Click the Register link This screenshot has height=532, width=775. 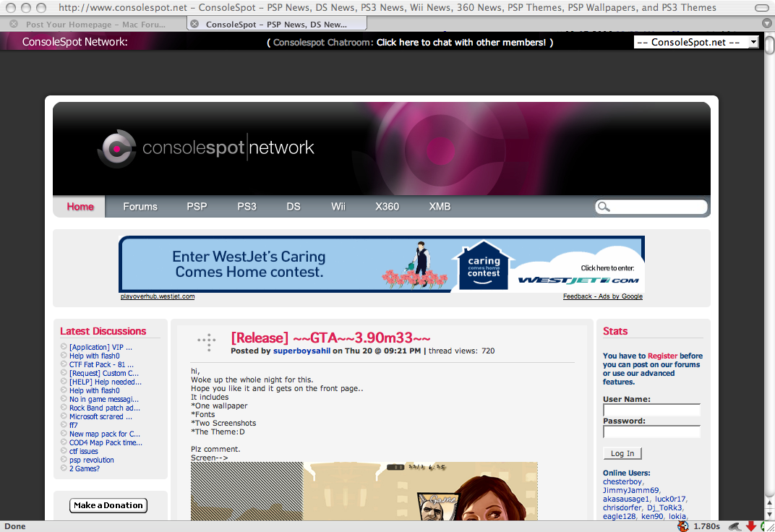[x=662, y=356]
